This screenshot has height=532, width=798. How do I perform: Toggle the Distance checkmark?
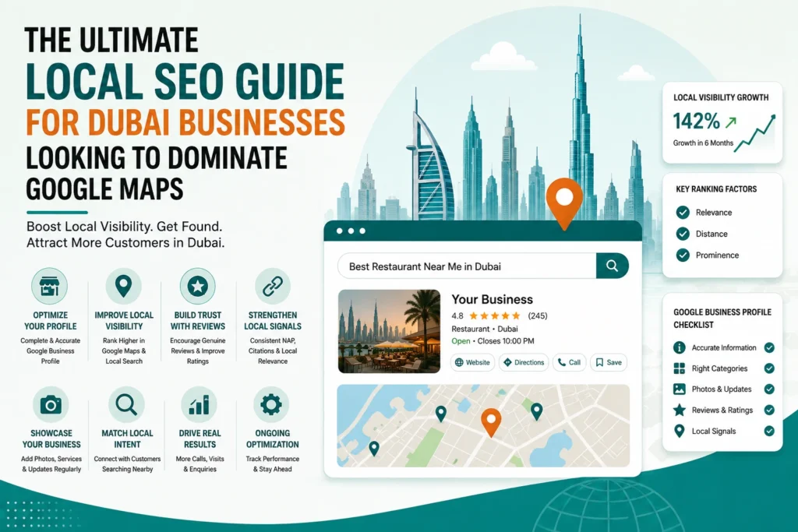click(x=683, y=234)
